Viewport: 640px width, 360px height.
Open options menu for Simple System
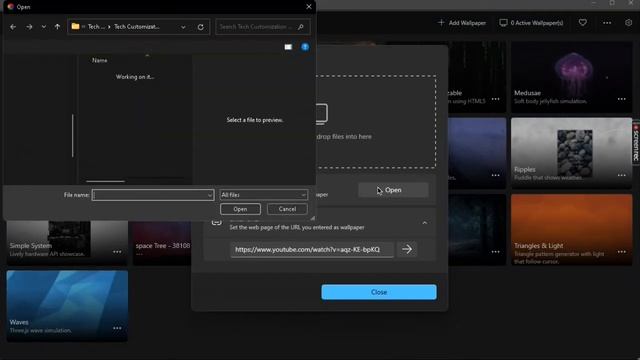[x=117, y=252]
